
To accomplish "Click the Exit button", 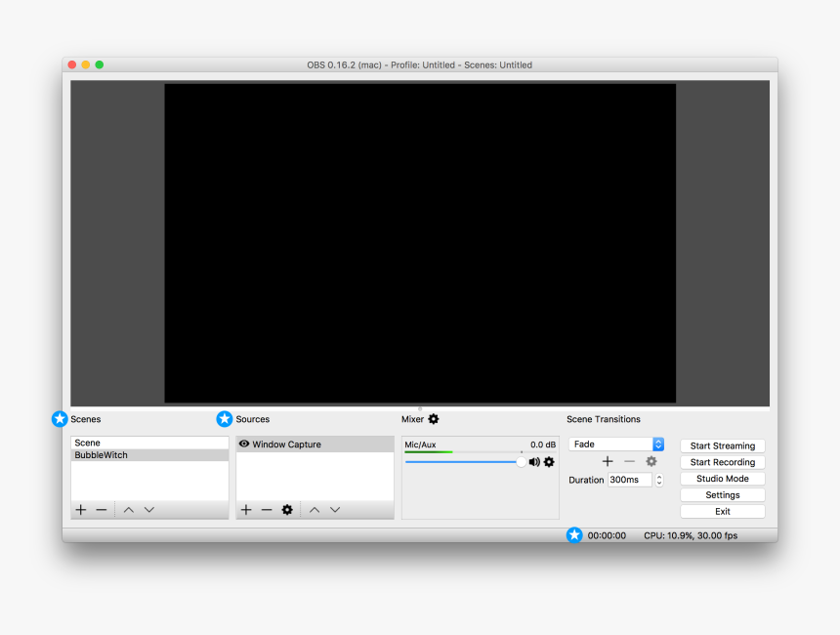I will [x=722, y=511].
